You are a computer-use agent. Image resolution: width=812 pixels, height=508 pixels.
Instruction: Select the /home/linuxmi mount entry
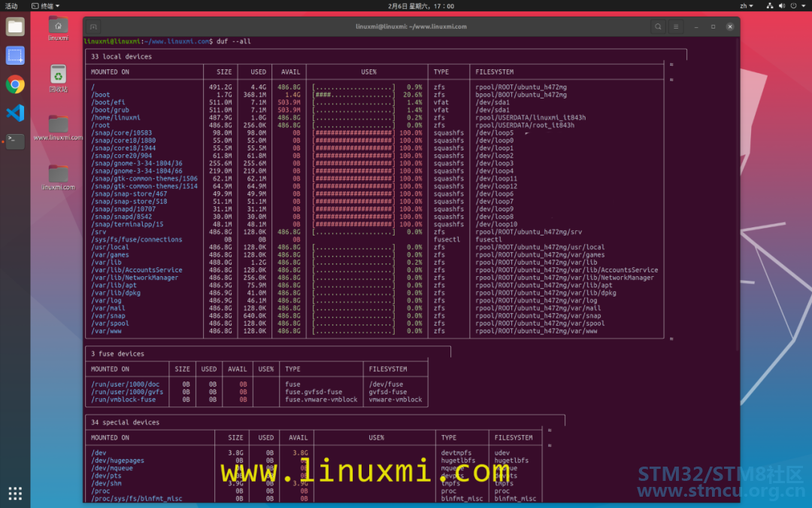point(116,117)
